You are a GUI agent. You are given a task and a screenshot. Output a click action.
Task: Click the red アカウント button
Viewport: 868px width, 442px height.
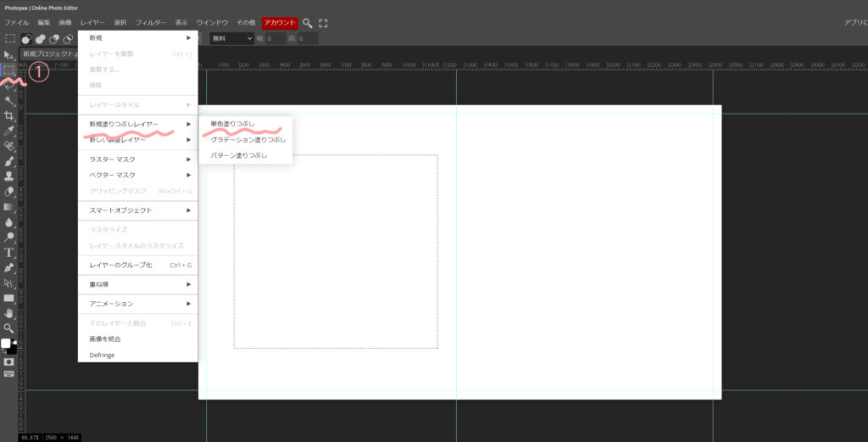(280, 22)
